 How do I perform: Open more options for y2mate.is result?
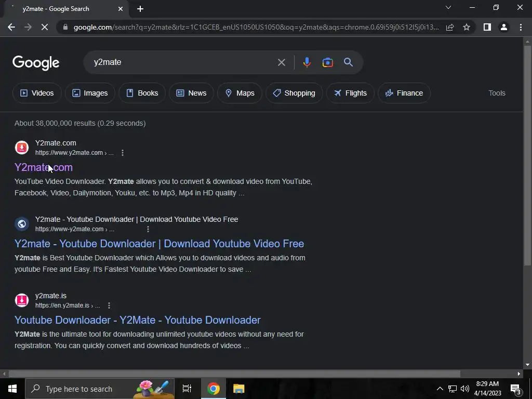coord(109,305)
